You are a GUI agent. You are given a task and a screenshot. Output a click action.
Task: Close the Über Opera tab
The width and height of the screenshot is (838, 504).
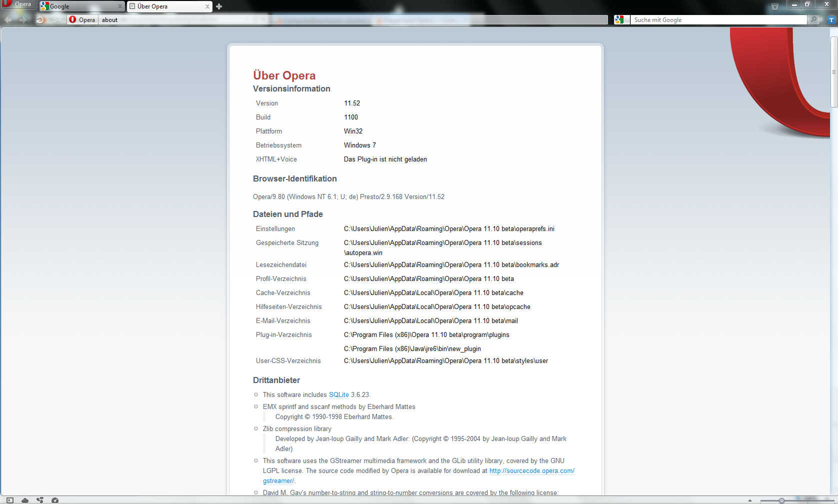point(207,6)
